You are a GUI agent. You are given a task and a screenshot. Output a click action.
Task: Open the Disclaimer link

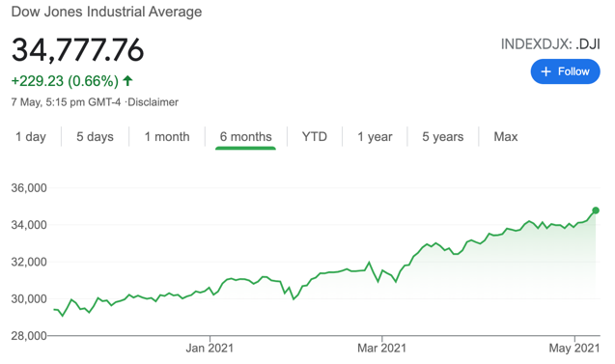tap(153, 102)
